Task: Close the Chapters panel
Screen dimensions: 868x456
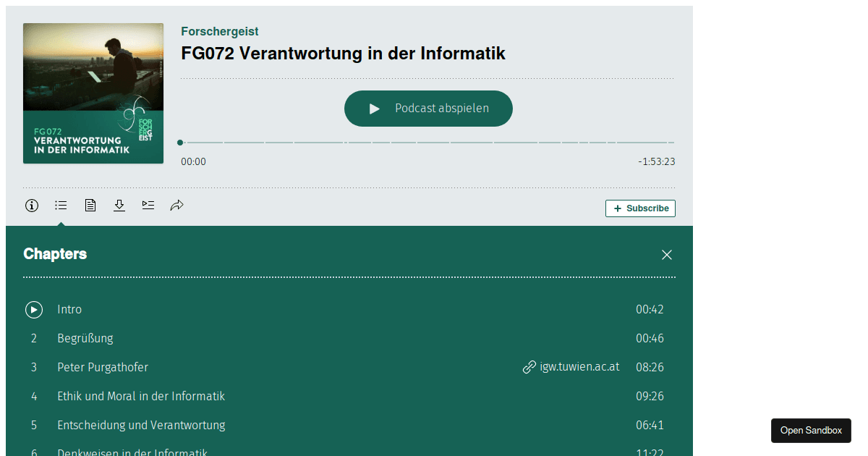Action: 666,255
